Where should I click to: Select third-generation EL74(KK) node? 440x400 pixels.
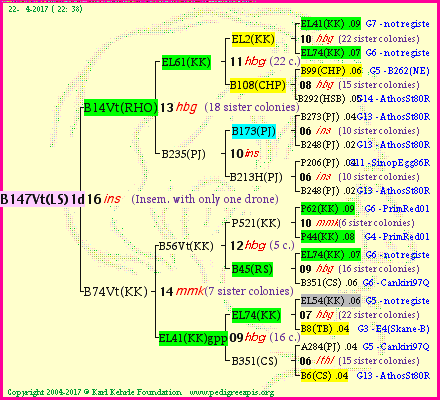pyautogui.click(x=256, y=315)
